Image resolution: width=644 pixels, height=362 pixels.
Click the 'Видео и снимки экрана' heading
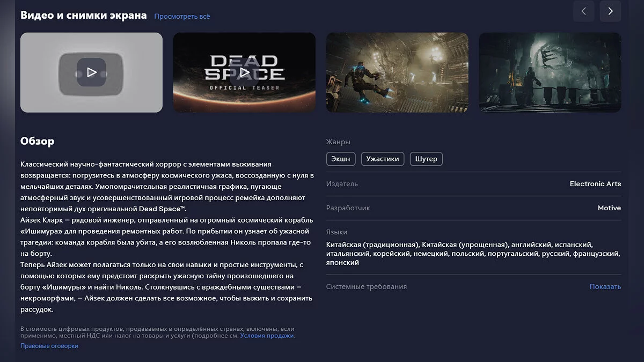coord(84,15)
